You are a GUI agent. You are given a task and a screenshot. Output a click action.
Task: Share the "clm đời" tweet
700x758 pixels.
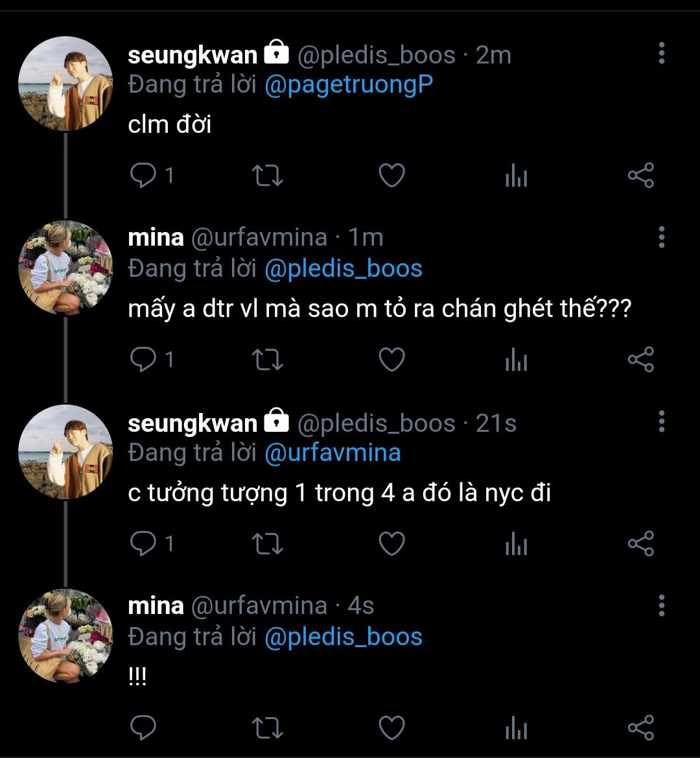pyautogui.click(x=640, y=176)
